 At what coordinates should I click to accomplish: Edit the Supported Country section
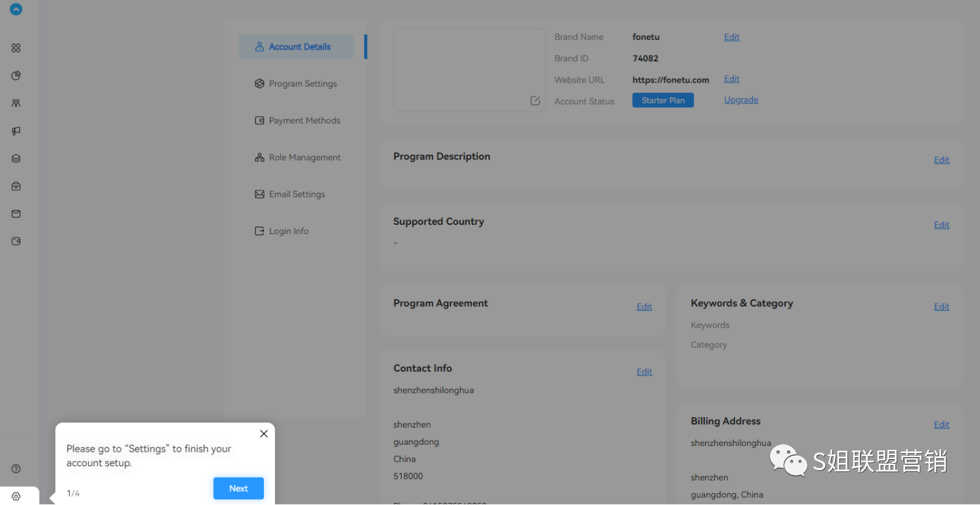pos(942,225)
